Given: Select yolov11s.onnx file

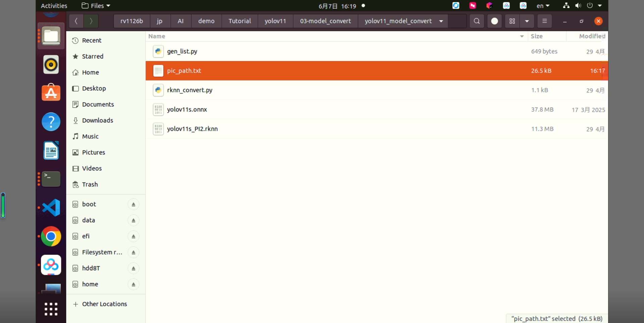Looking at the screenshot, I should pyautogui.click(x=377, y=109).
